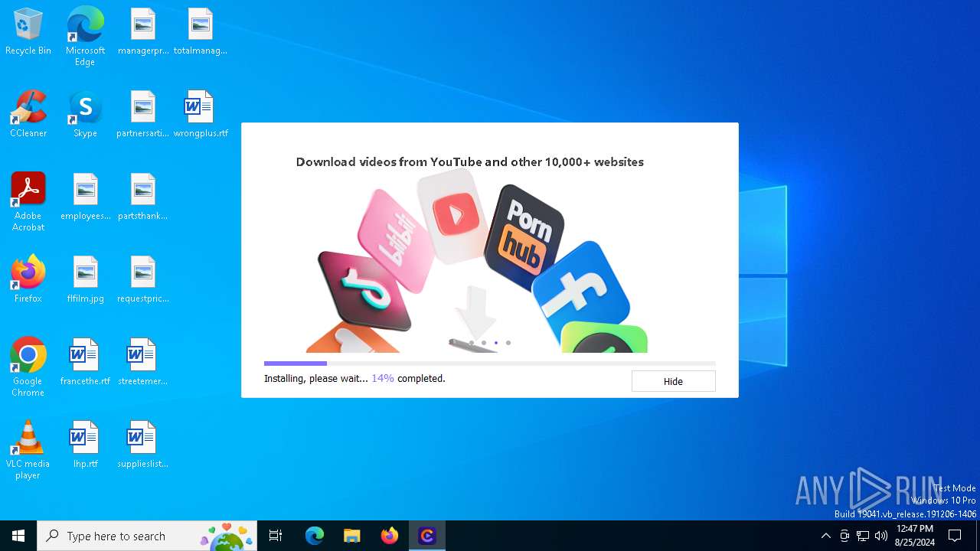
Task: Select the third carousel dot indicator
Action: pyautogui.click(x=496, y=343)
